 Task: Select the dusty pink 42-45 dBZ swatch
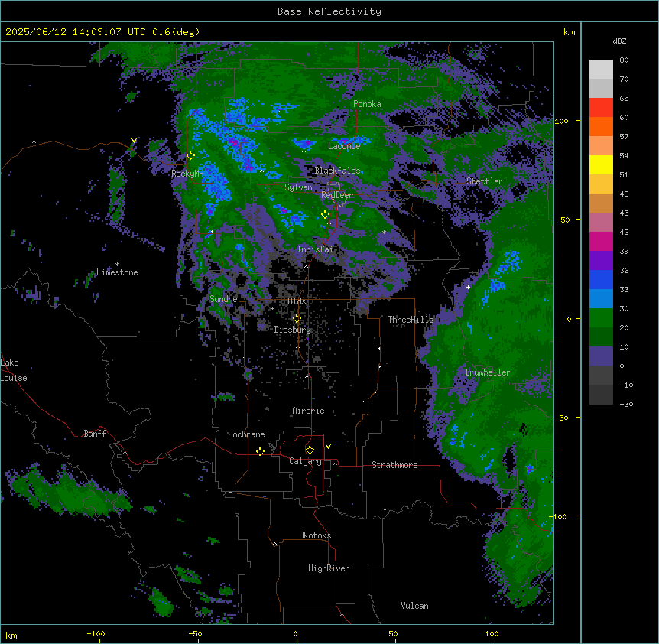(x=601, y=223)
